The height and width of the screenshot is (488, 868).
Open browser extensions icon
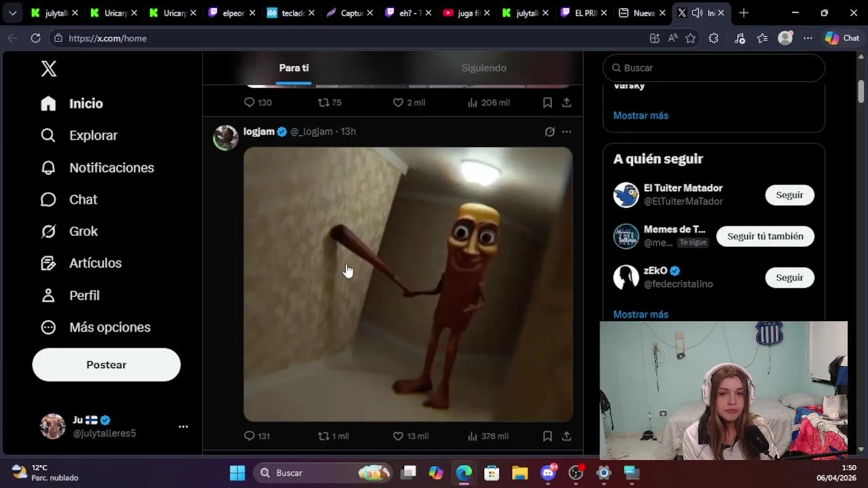pyautogui.click(x=713, y=38)
